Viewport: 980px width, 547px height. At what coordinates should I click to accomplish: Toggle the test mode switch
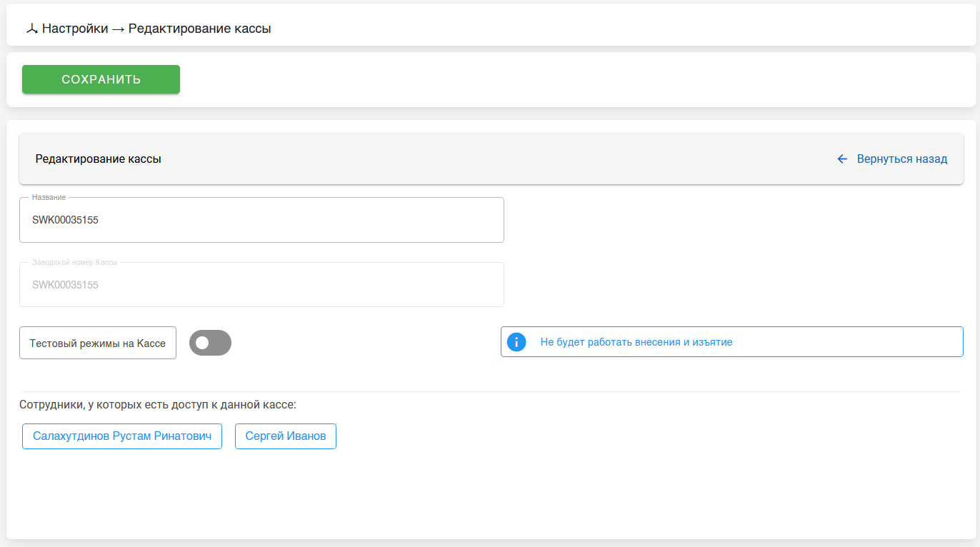210,343
